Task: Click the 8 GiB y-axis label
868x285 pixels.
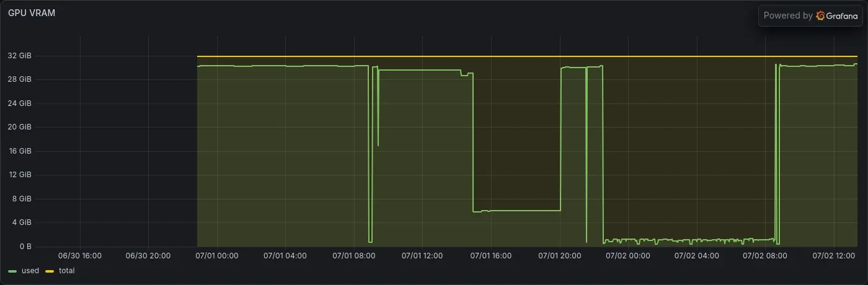Action: [x=21, y=199]
